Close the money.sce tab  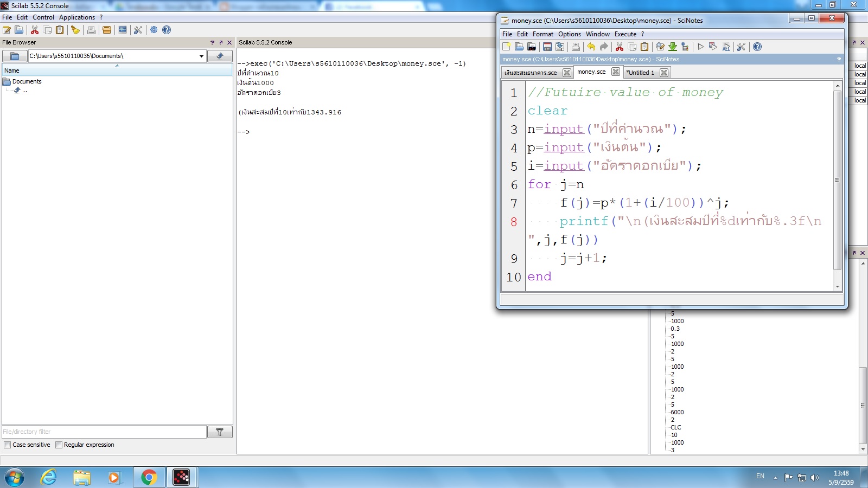point(616,72)
